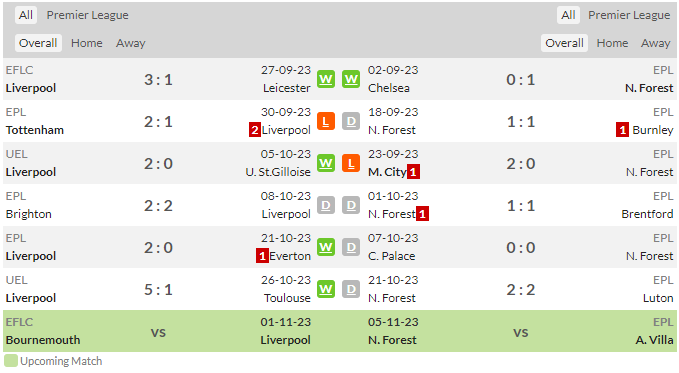Filter right panel by Premier League
679x373 pixels.
[x=629, y=15]
